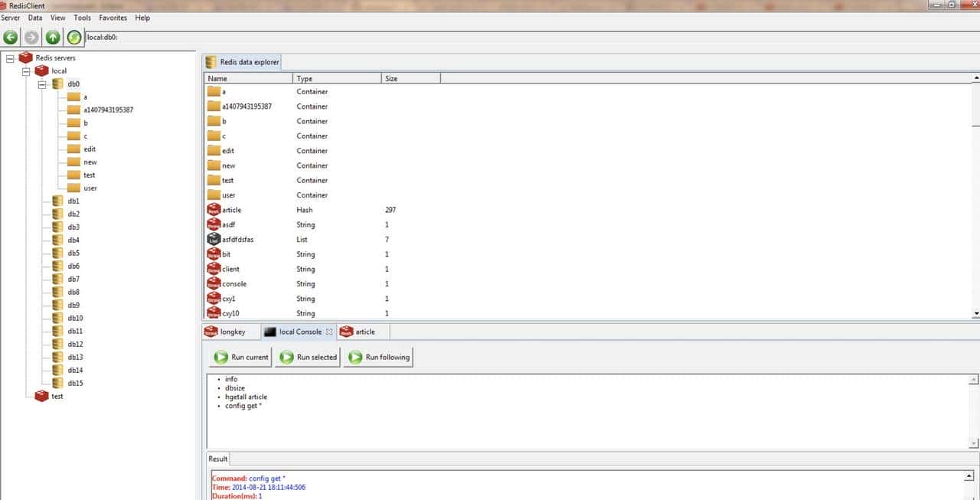This screenshot has width=980, height=500.
Task: Open the edit folder in data explorer
Action: point(214,151)
